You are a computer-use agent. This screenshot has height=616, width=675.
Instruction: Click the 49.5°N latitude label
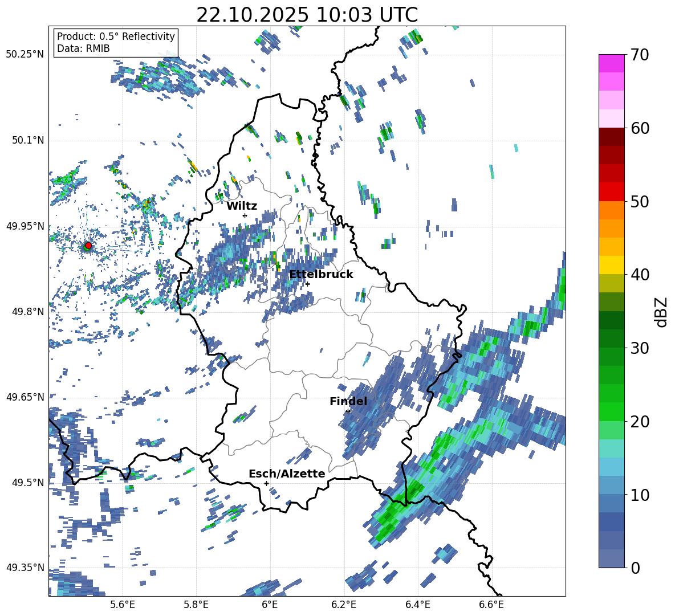tap(27, 482)
